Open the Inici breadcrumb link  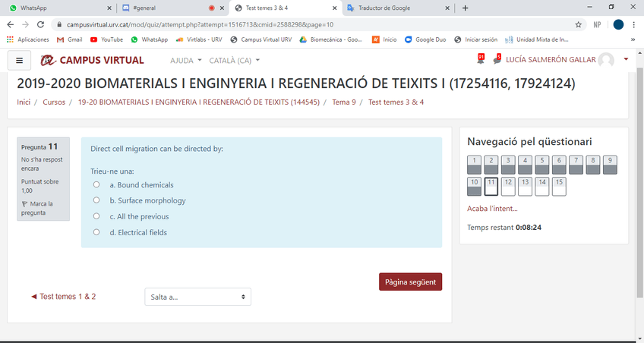tap(24, 102)
